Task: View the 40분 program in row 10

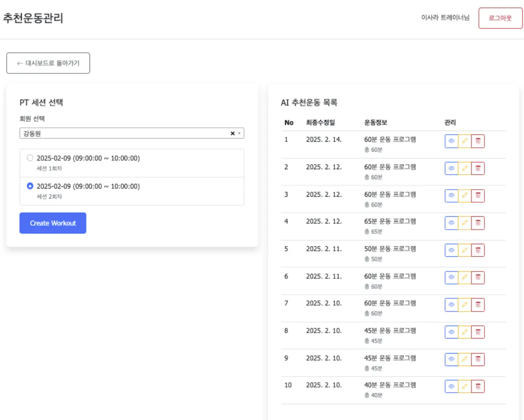Action: [451, 386]
